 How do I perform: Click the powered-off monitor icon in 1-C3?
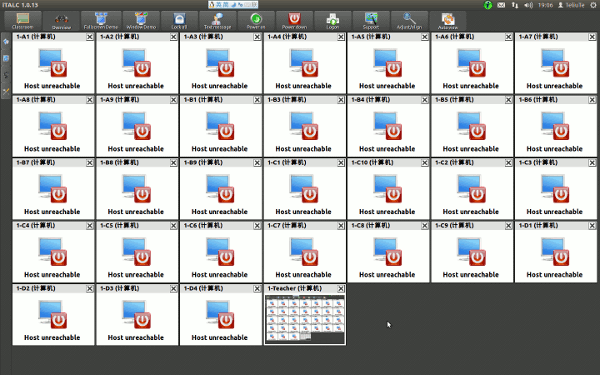point(555,189)
